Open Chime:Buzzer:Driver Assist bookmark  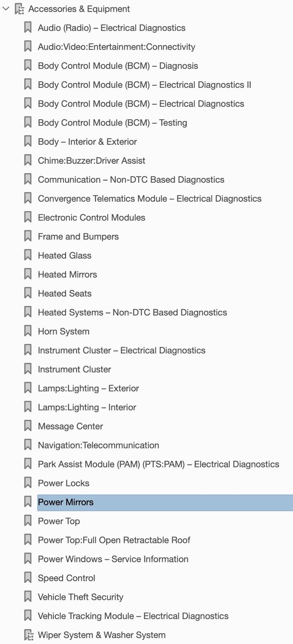(x=91, y=161)
